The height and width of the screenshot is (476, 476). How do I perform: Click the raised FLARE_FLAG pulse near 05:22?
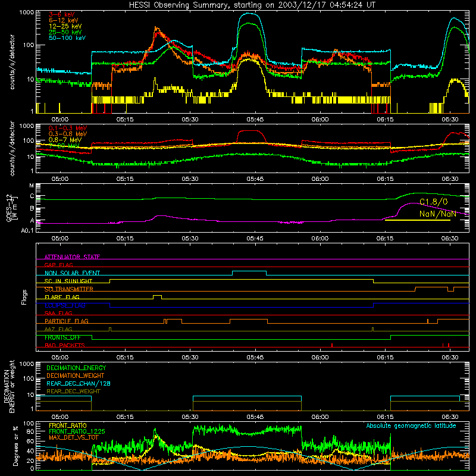pyautogui.click(x=157, y=296)
